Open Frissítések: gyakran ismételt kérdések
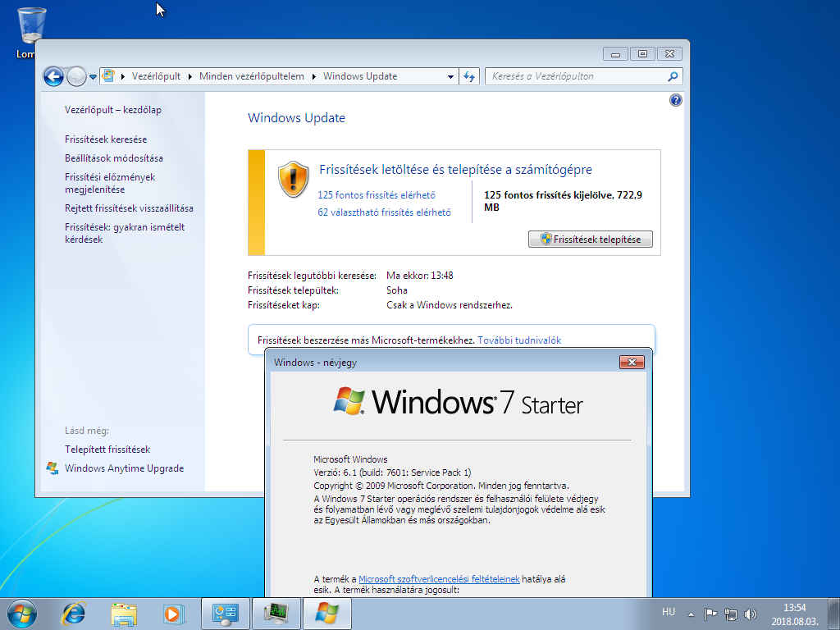840x630 pixels. [125, 233]
